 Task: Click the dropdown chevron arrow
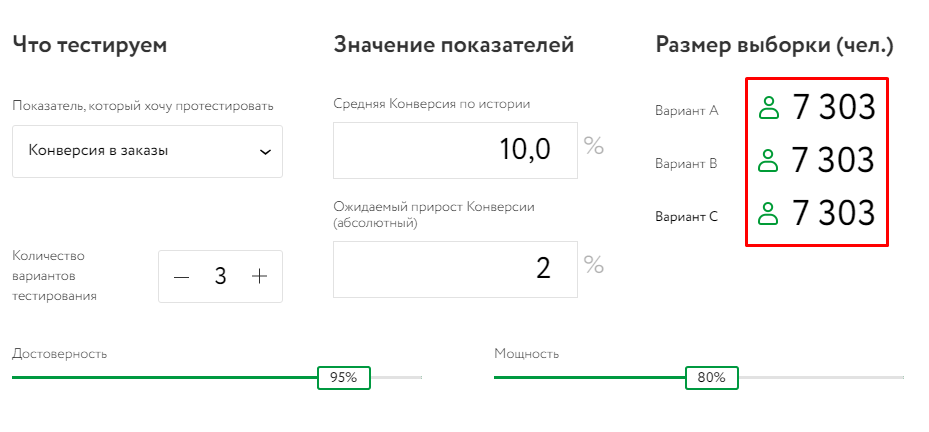tap(265, 152)
